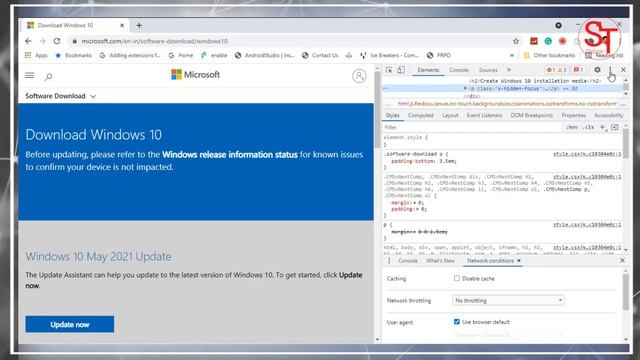Viewport: 640px width, 360px height.
Task: Open the drawer three-dot menu
Action: tap(389, 260)
